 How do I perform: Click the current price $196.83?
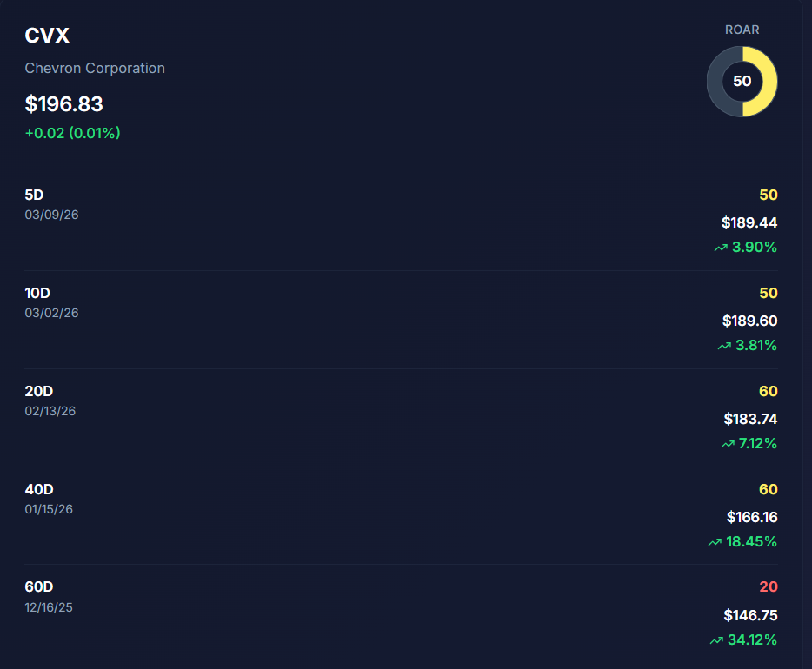pos(64,104)
